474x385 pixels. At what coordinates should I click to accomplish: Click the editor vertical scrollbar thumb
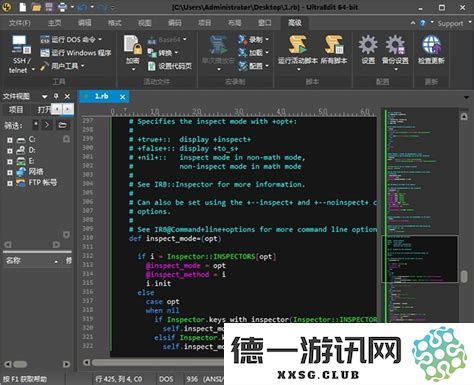[x=464, y=276]
